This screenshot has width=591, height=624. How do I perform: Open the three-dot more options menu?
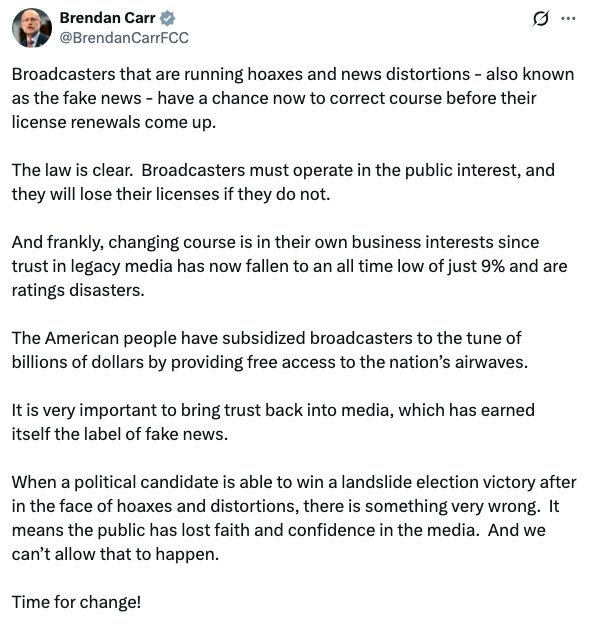(568, 18)
